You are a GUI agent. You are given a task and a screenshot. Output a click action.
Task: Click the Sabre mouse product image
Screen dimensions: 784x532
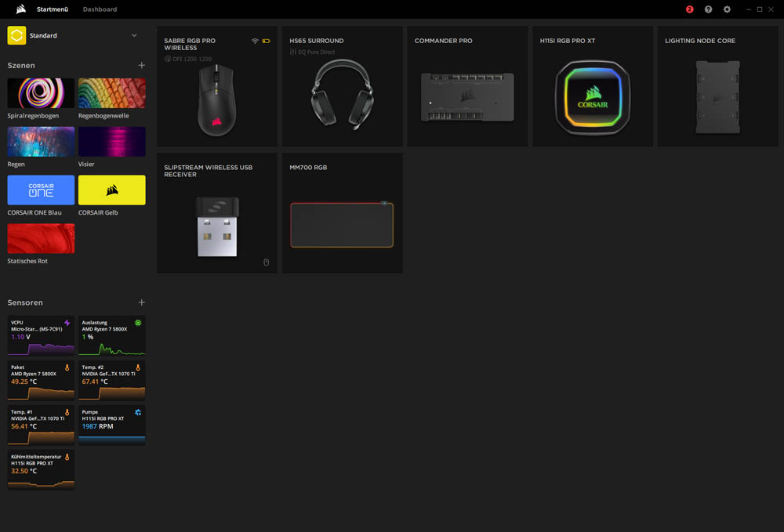[x=216, y=100]
